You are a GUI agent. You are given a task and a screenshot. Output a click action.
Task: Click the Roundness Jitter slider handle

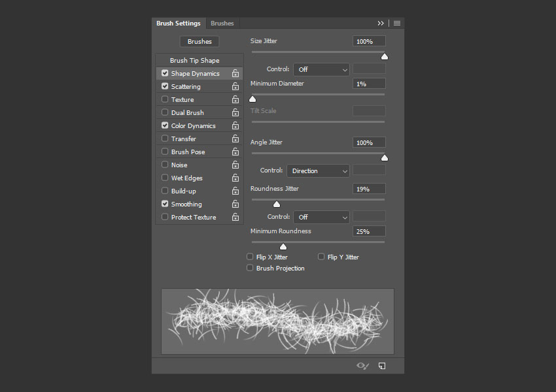click(277, 204)
